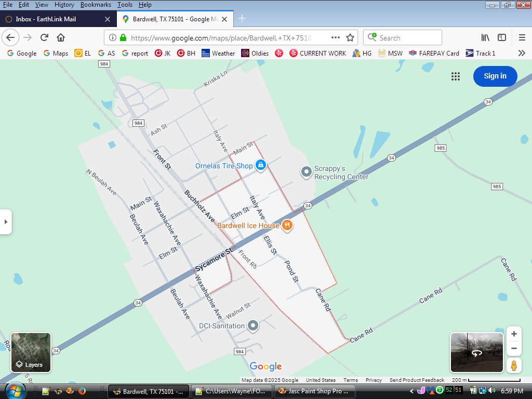Bookmark this page with the star icon

(350, 37)
